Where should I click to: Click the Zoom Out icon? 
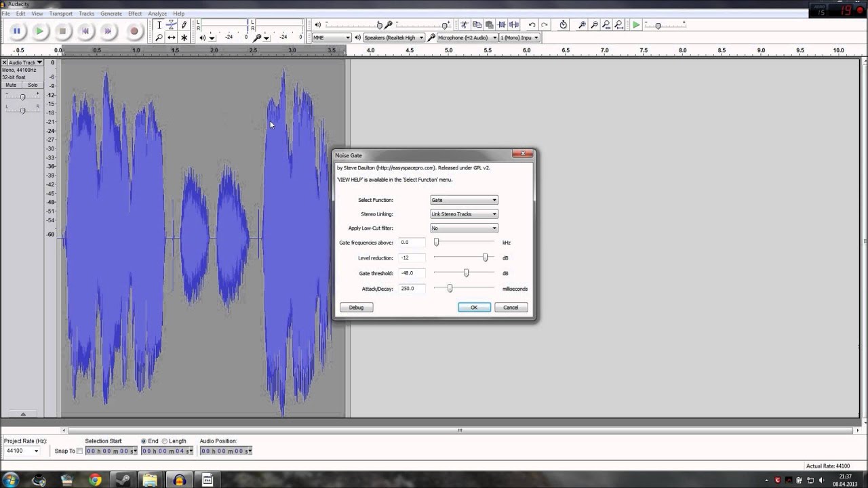(x=595, y=25)
